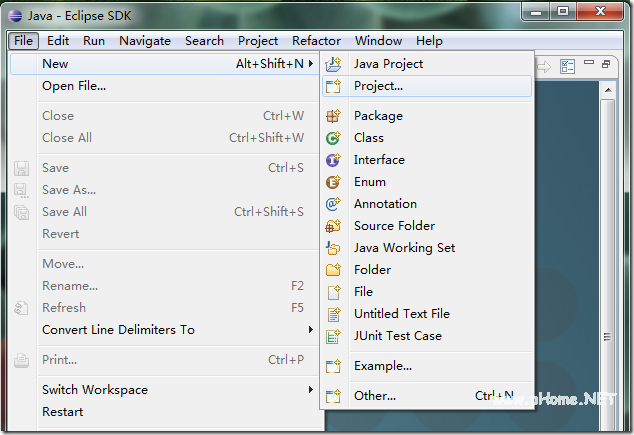Open the New submenu entry in File menu
This screenshot has width=634, height=435.
pyautogui.click(x=56, y=64)
